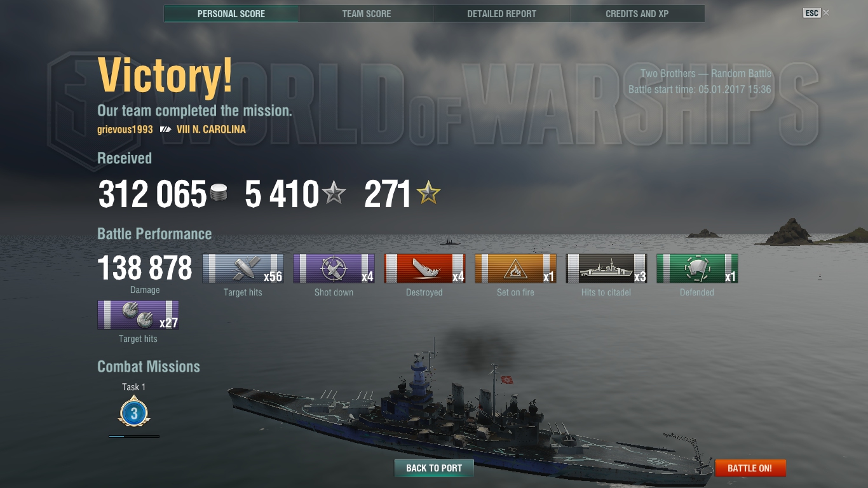
Task: Click the Battle On! button
Action: coord(750,468)
